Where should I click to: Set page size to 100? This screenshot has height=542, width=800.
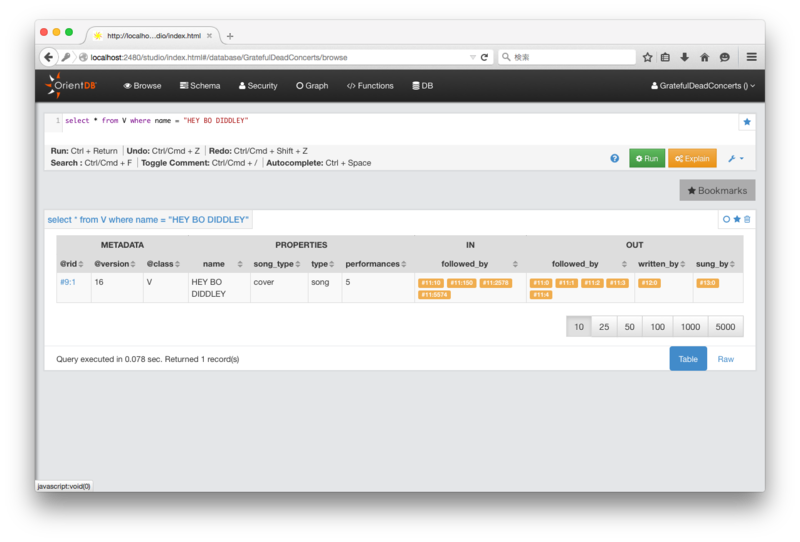point(658,327)
